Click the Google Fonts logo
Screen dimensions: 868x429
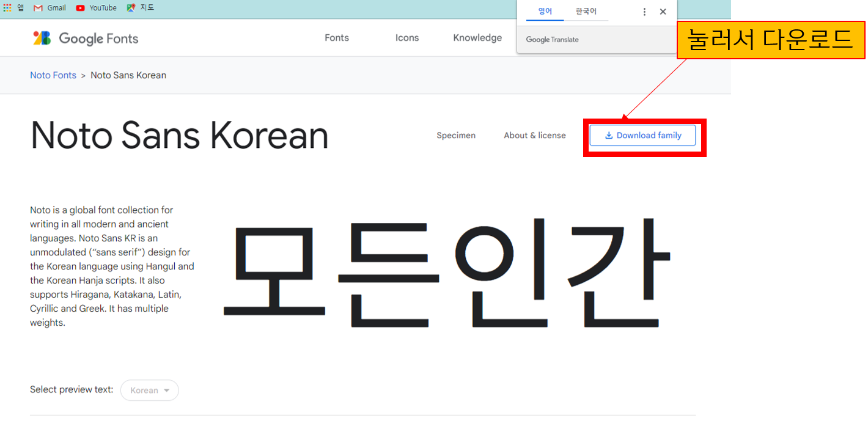point(86,38)
